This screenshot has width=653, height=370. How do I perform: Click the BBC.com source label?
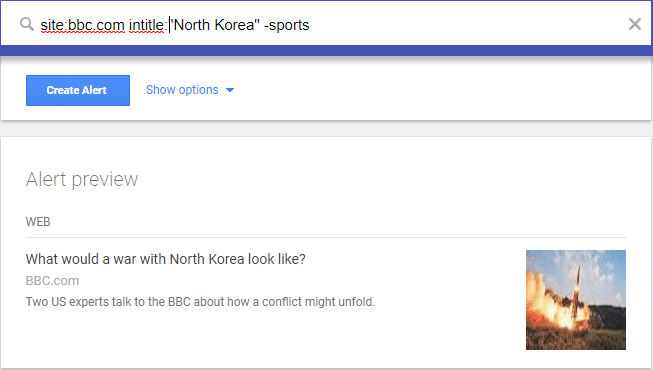pyautogui.click(x=52, y=281)
